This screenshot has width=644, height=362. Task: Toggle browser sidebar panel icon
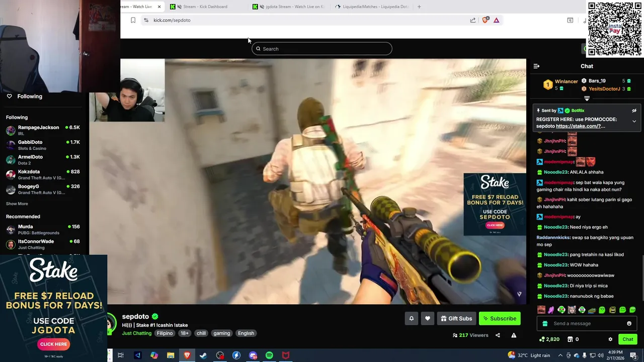(570, 20)
